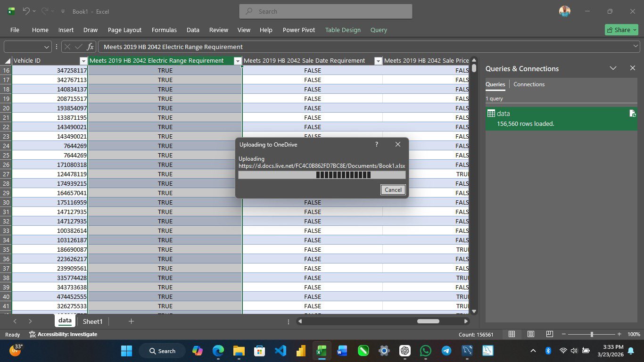644x362 pixels.
Task: Click the Search box in title bar
Action: coord(325,11)
